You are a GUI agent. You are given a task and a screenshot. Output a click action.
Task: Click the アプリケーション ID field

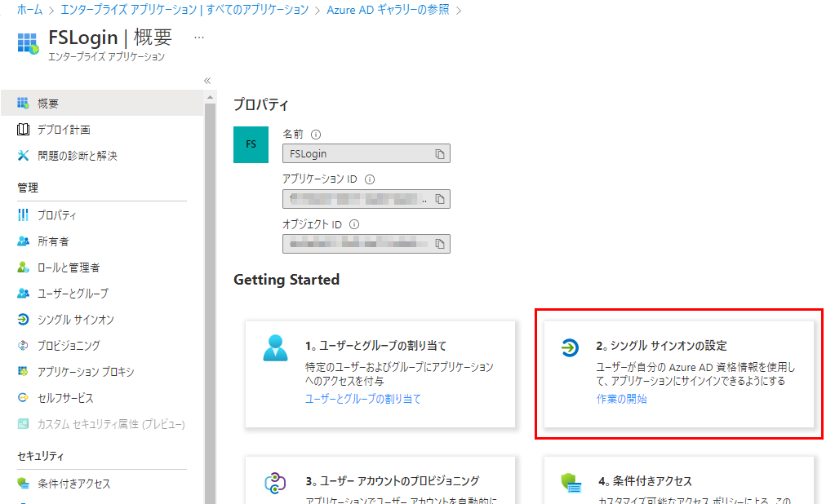[366, 199]
